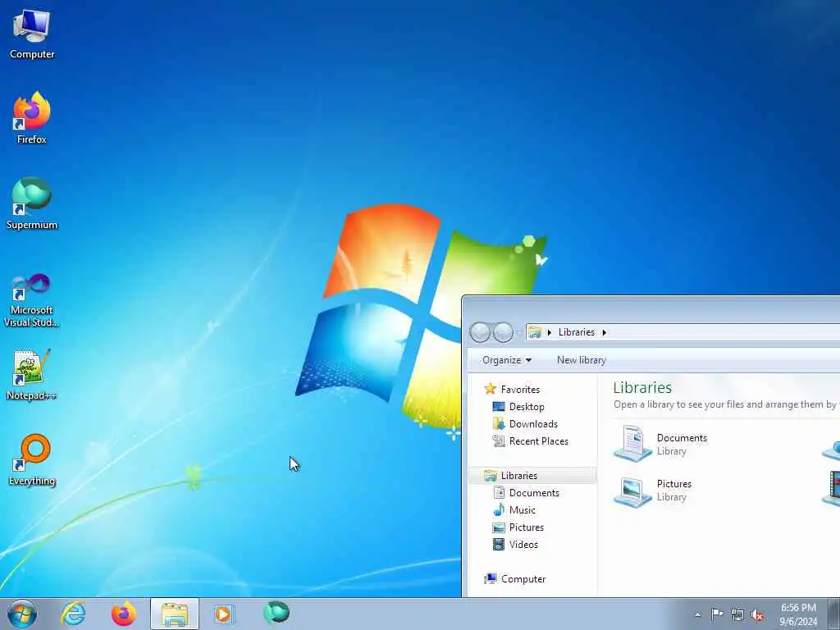Show hidden tray icons arrow
The height and width of the screenshot is (630, 840).
pyautogui.click(x=697, y=615)
